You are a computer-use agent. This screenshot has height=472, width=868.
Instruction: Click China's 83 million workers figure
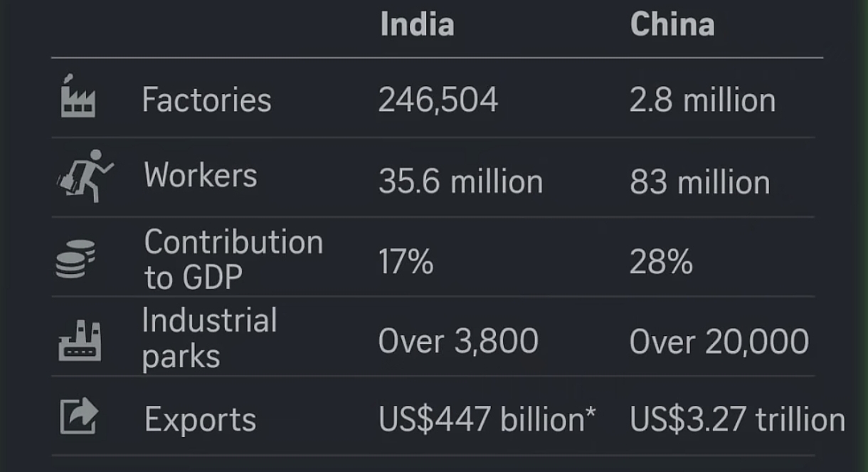click(699, 182)
